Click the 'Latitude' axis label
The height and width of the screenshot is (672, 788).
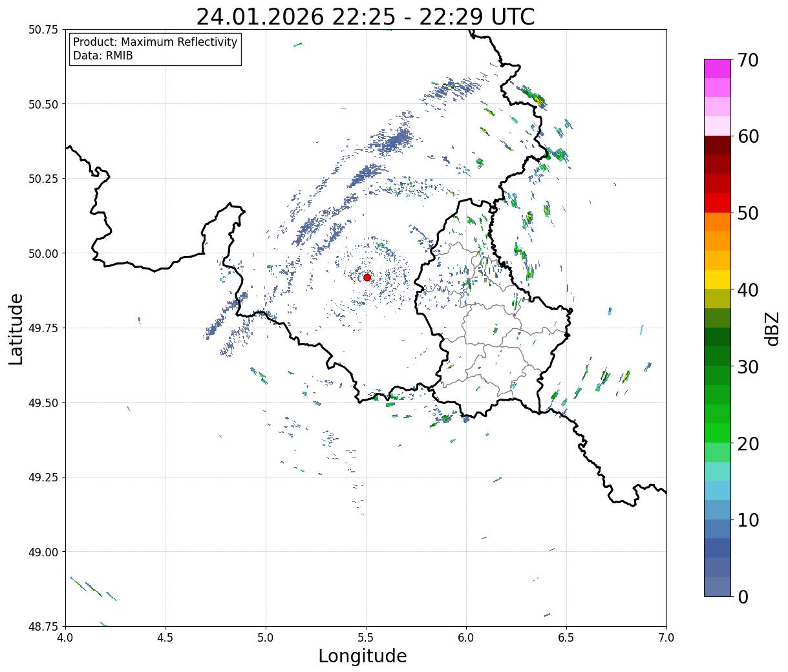pos(16,328)
